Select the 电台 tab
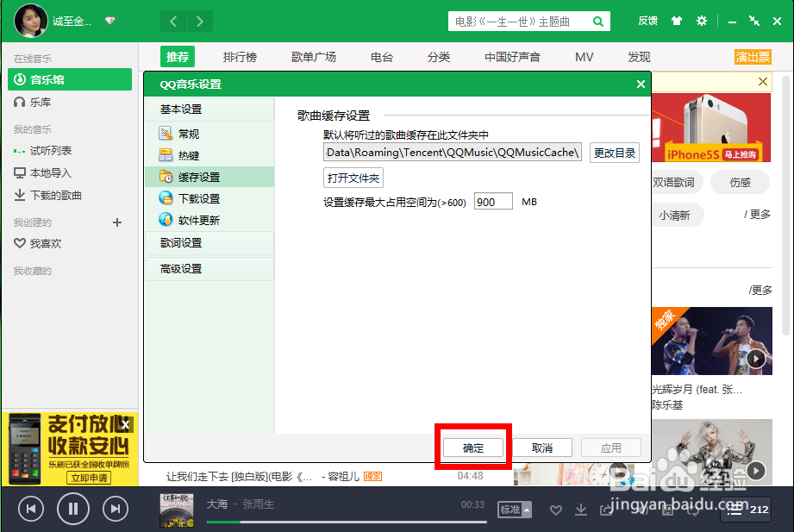794x532 pixels. coord(382,57)
